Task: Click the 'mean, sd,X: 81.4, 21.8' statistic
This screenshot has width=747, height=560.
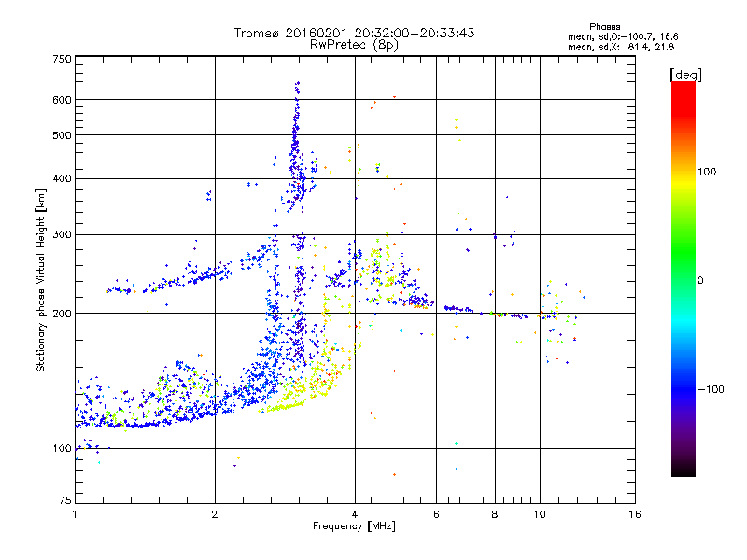Action: 621,47
